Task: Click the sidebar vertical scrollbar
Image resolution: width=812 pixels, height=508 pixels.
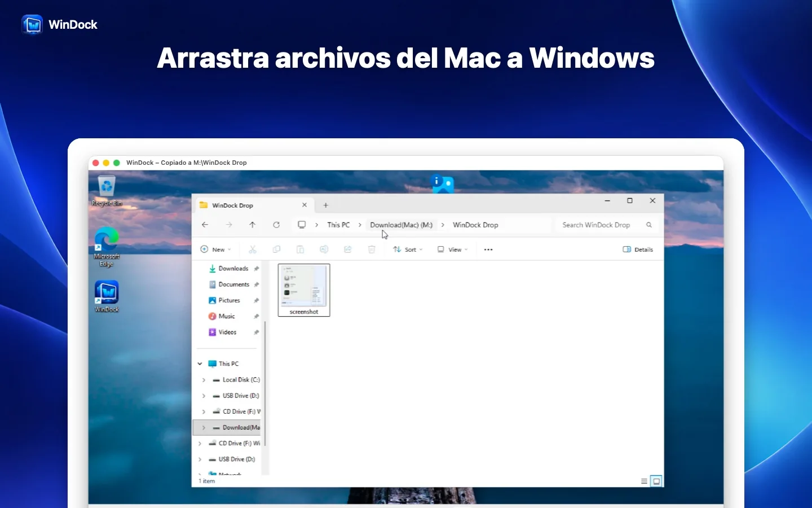Action: (265, 384)
